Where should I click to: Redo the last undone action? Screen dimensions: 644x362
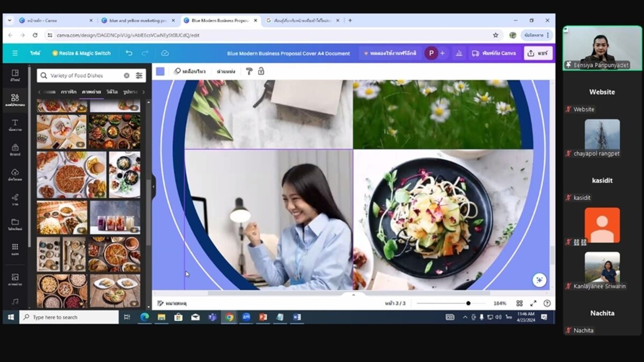pyautogui.click(x=145, y=53)
